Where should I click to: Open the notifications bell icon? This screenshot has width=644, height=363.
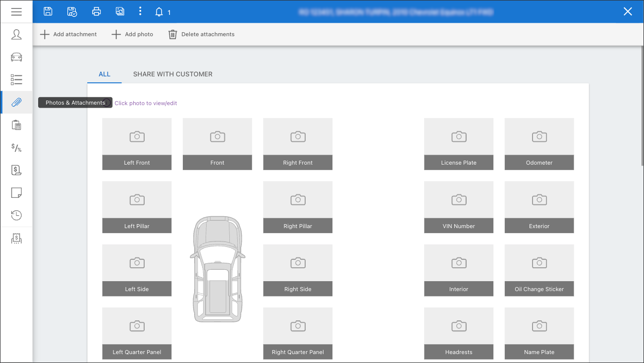pyautogui.click(x=159, y=12)
